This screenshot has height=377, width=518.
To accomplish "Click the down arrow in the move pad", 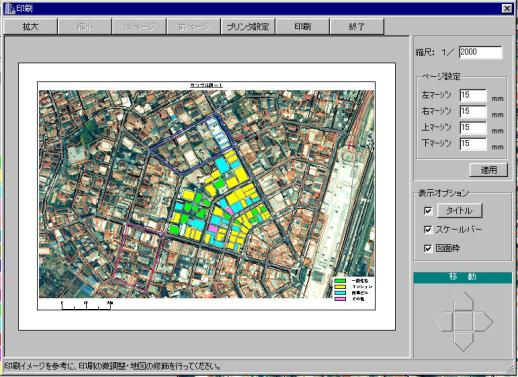I will (x=463, y=342).
